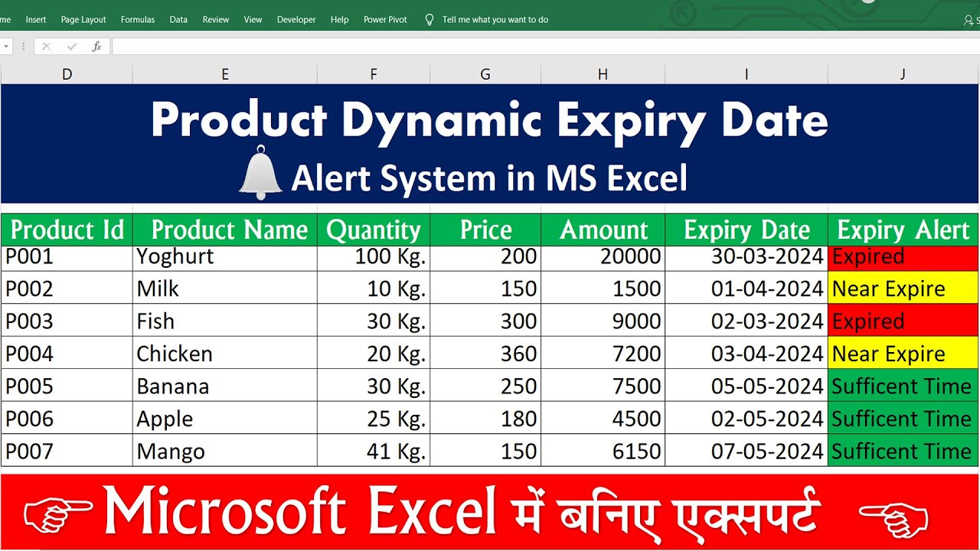Open the Developer ribbon tab
The width and height of the screenshot is (980, 551).
pyautogui.click(x=296, y=20)
